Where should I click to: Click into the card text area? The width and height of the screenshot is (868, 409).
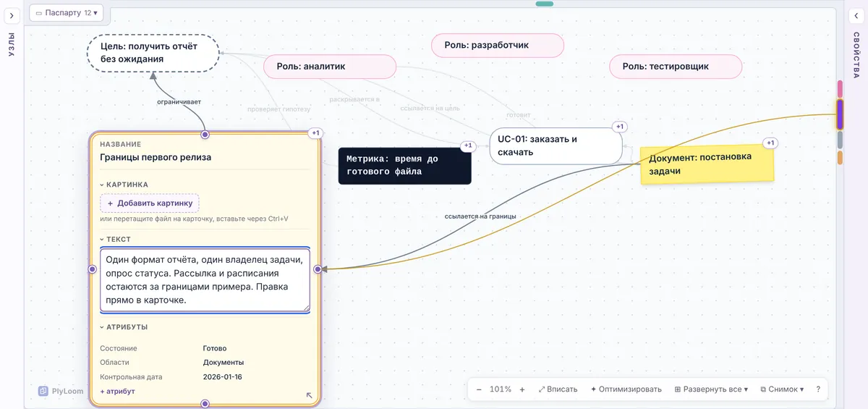205,280
